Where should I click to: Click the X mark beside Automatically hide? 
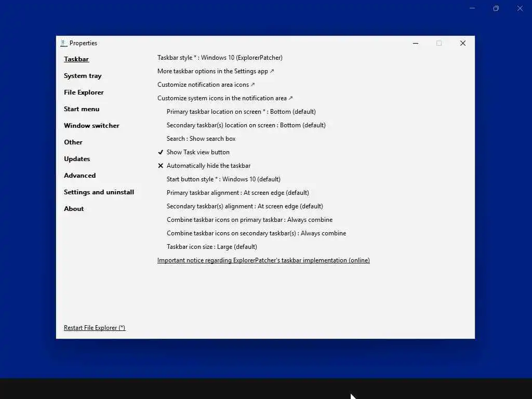(161, 166)
